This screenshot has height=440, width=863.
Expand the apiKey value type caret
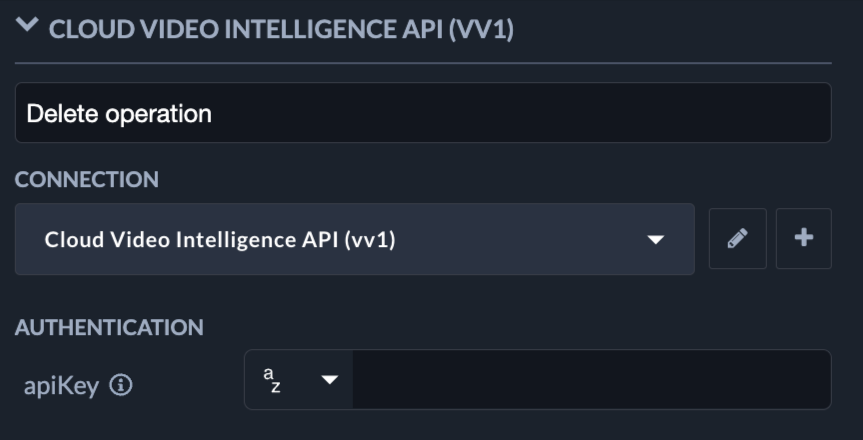point(329,380)
